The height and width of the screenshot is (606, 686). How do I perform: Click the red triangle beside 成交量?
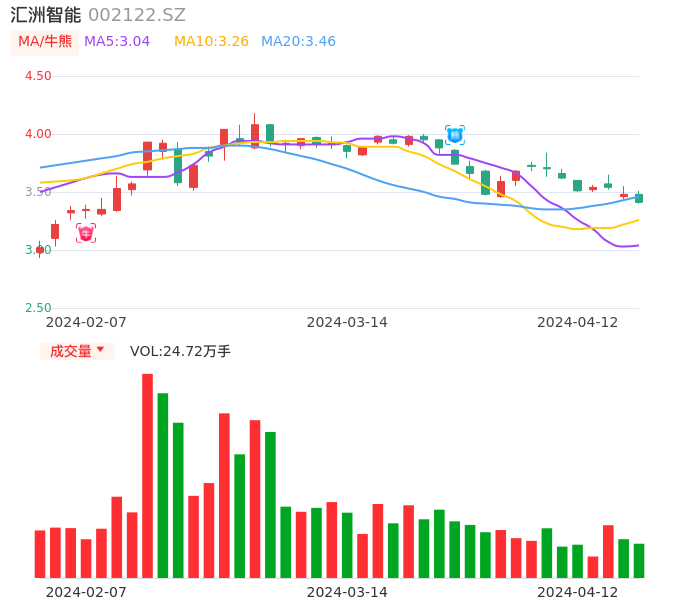pyautogui.click(x=100, y=350)
